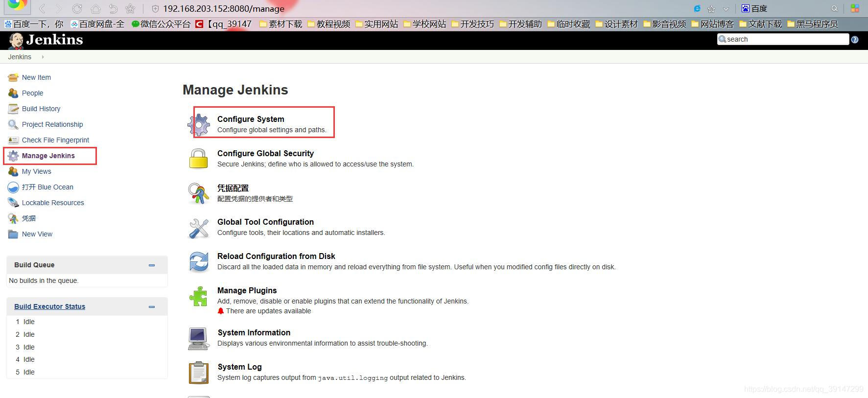Click the System Information computer icon
This screenshot has height=398, width=868.
coord(198,338)
